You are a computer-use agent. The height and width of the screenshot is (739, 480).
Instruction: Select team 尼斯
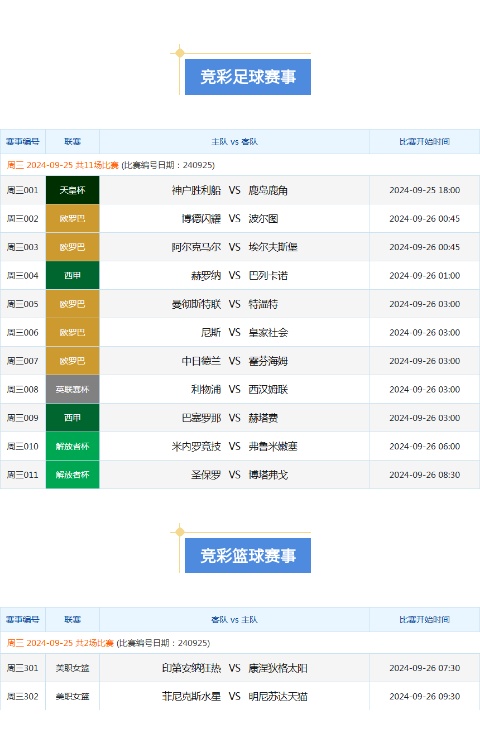pyautogui.click(x=211, y=333)
